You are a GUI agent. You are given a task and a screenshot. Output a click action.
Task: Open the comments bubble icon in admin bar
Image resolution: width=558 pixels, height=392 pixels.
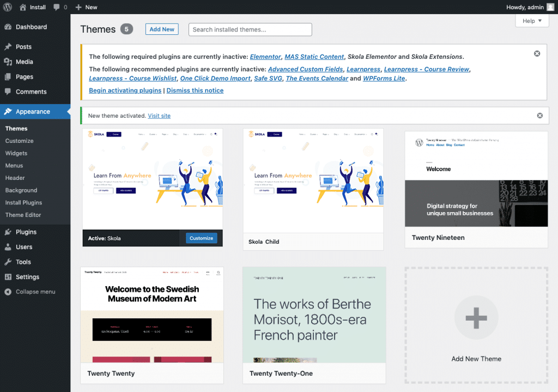click(x=56, y=7)
